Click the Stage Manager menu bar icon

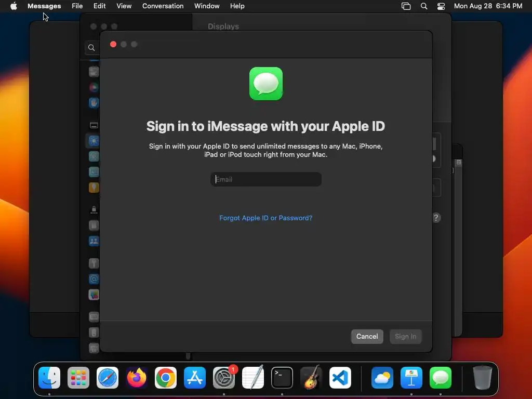click(x=406, y=6)
